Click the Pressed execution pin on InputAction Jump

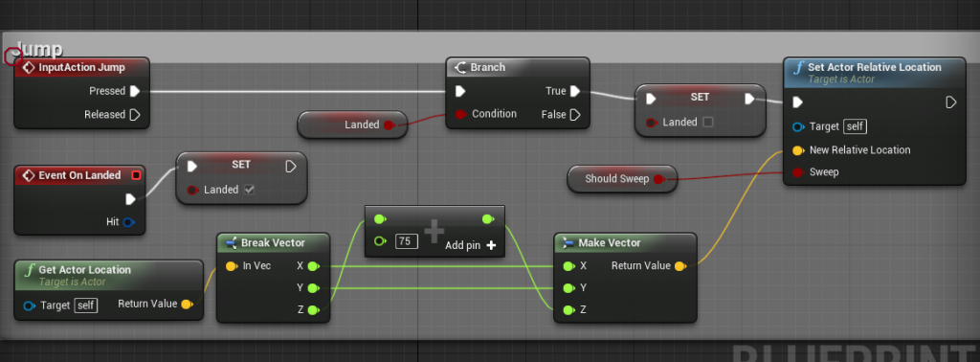[x=134, y=91]
